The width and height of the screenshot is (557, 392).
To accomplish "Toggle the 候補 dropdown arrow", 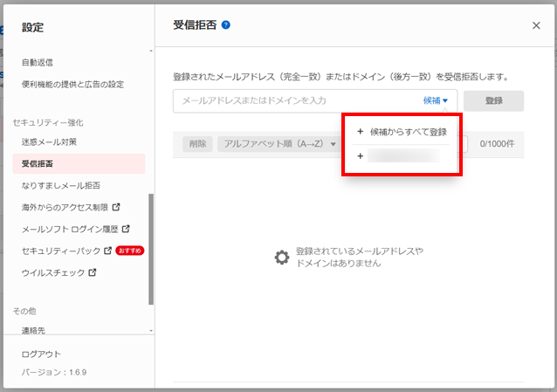I will 444,101.
